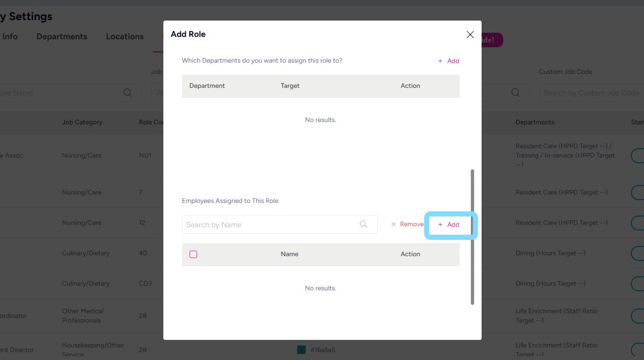Image resolution: width=644 pixels, height=360 pixels.
Task: Close the Add Role dialog
Action: [x=470, y=35]
